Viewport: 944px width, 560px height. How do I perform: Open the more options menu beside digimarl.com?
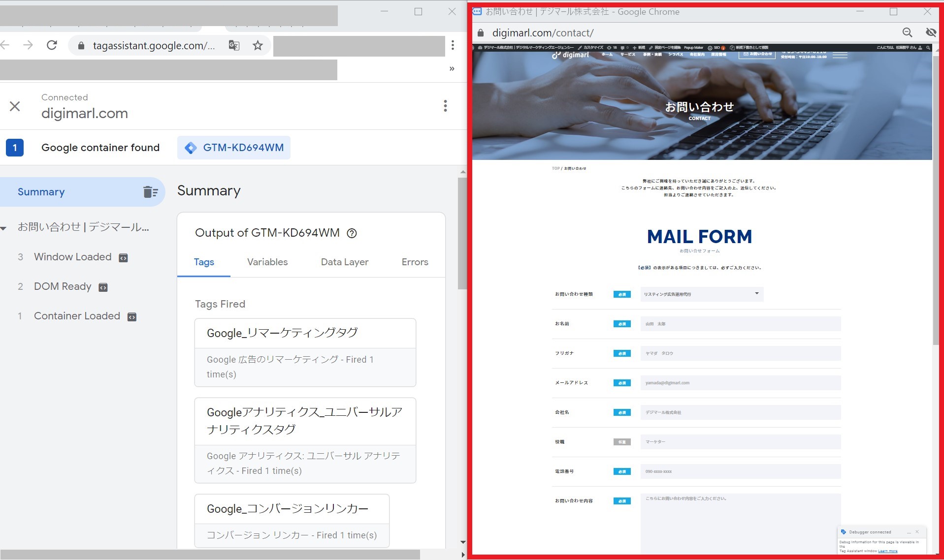(x=445, y=106)
